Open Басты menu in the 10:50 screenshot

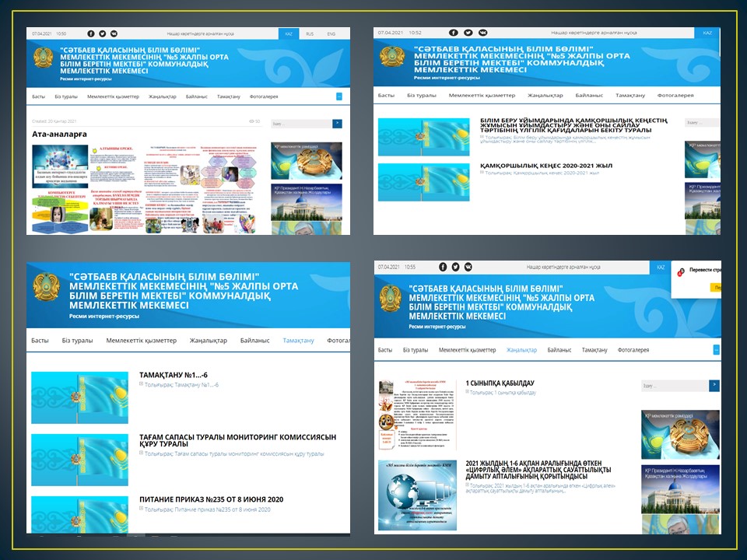pos(39,96)
